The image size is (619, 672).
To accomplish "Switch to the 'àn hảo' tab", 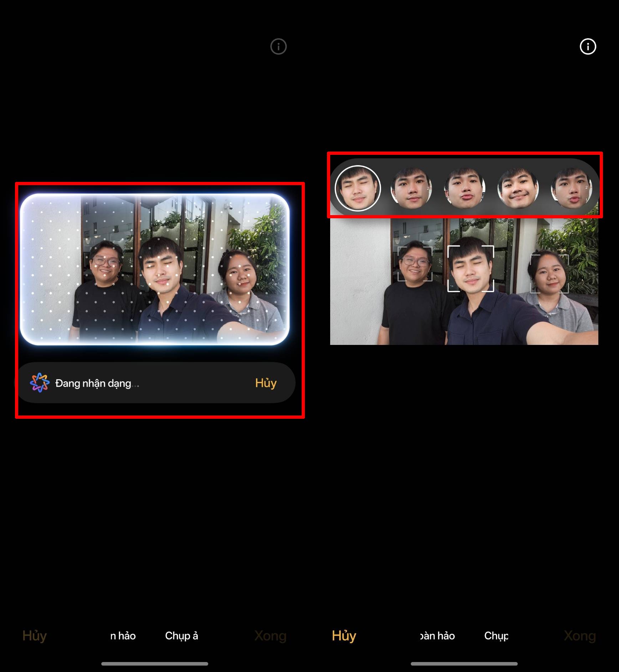I will [x=437, y=636].
